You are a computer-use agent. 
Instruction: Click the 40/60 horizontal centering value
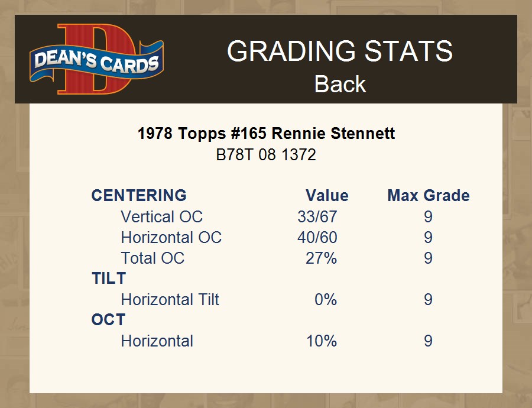pos(317,237)
